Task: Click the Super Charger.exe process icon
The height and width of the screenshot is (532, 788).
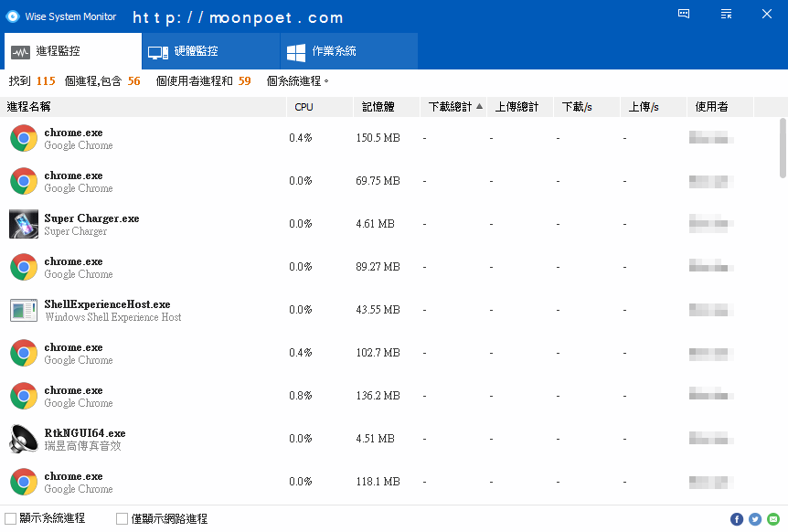Action: pyautogui.click(x=23, y=224)
